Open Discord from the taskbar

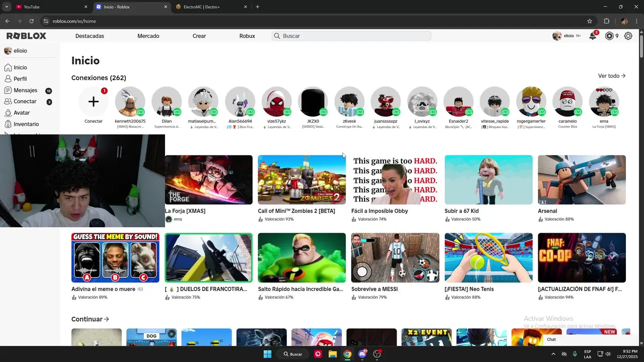tap(362, 354)
